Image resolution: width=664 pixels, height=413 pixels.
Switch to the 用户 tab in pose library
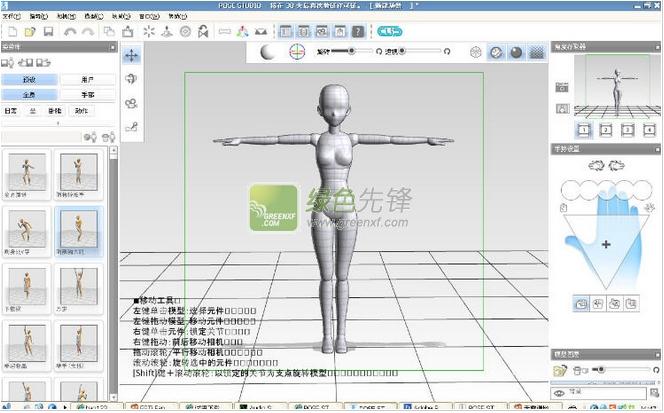point(87,79)
